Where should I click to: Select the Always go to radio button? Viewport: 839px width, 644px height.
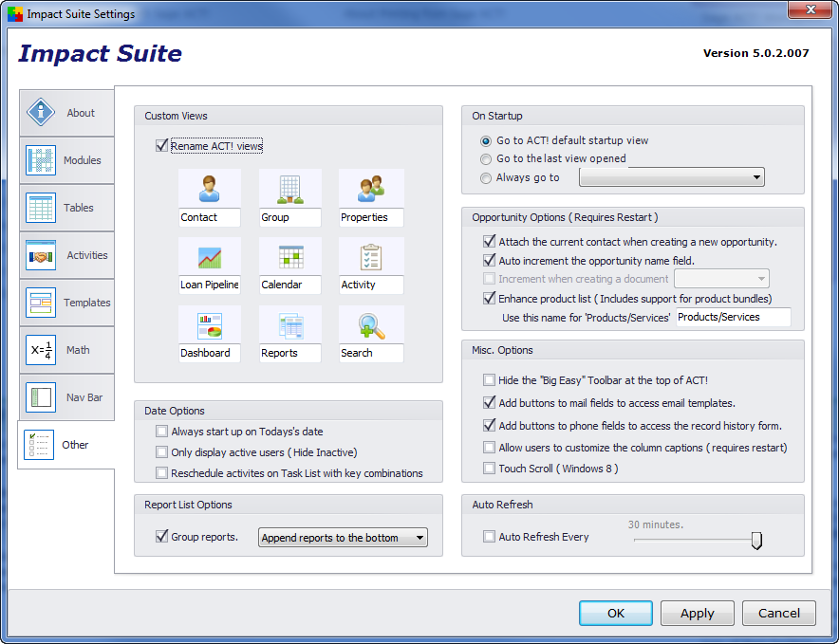pyautogui.click(x=486, y=177)
